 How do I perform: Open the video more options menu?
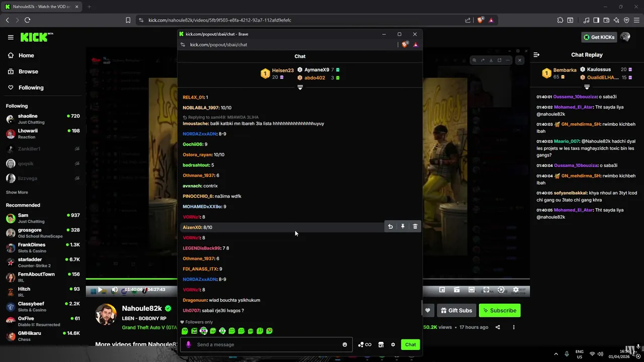tap(514, 327)
